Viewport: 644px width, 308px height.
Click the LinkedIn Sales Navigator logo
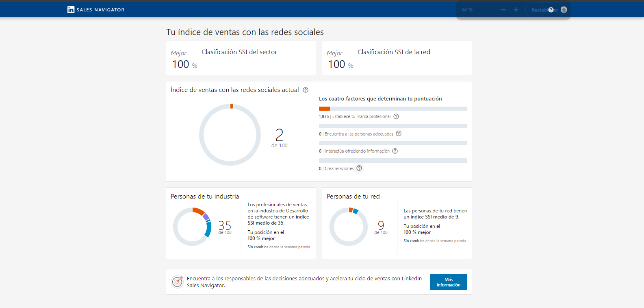click(96, 10)
